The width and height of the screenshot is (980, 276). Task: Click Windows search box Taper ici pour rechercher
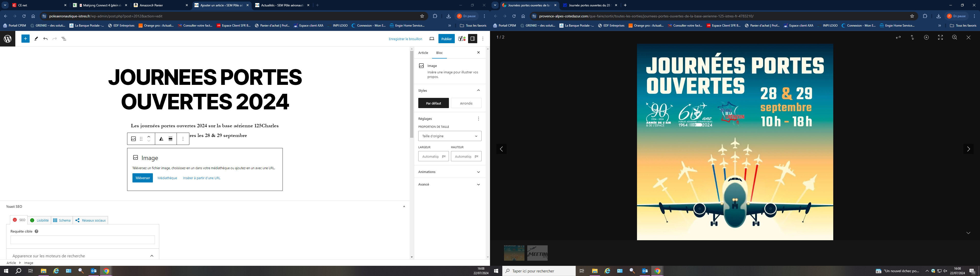click(539, 271)
